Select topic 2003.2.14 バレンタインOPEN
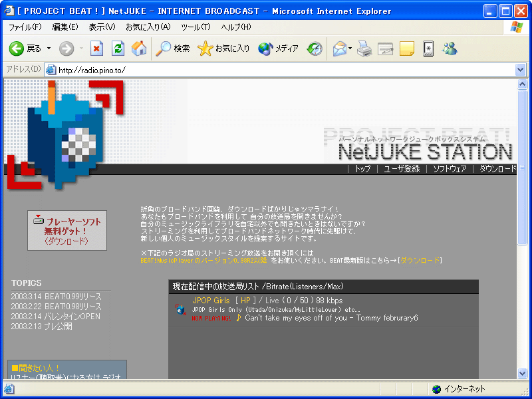The width and height of the screenshot is (532, 399). point(56,317)
